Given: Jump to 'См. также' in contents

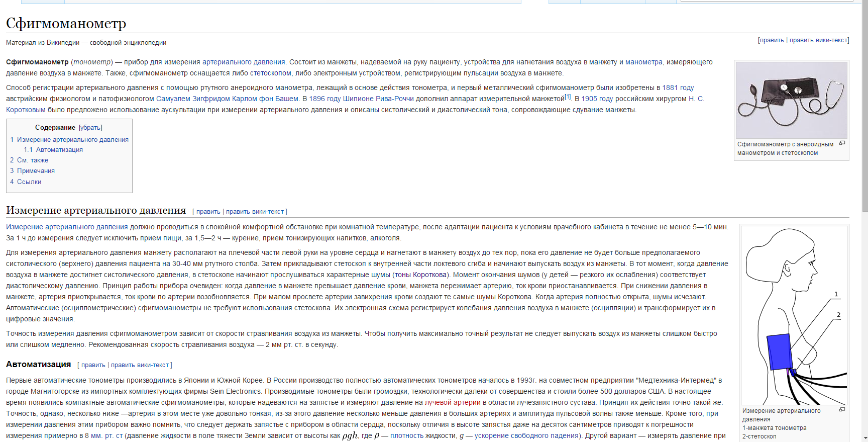Looking at the screenshot, I should click(x=33, y=160).
